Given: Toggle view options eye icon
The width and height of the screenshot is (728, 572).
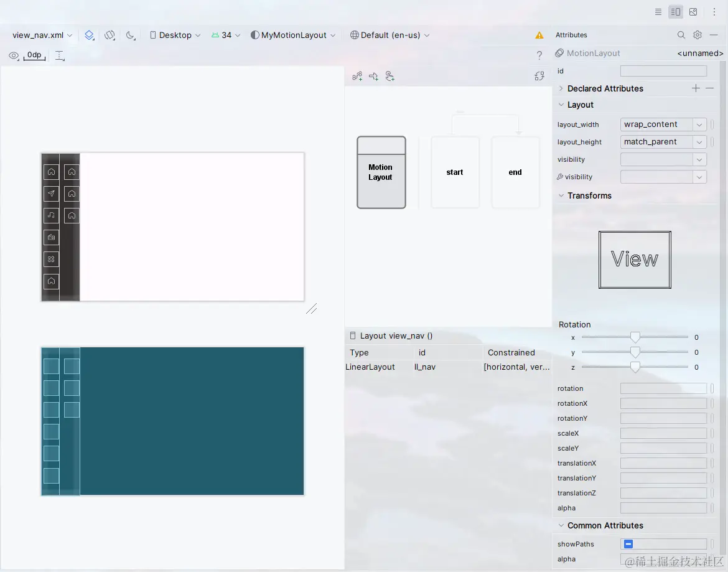Looking at the screenshot, I should (x=14, y=56).
